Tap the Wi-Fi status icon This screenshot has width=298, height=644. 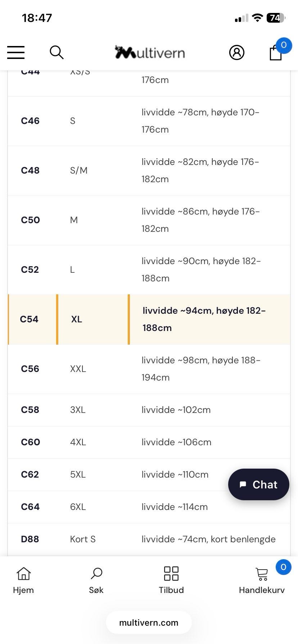pos(257,18)
